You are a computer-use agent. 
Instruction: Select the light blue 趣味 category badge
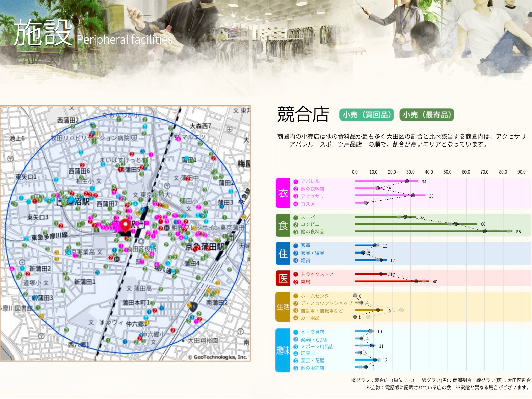point(283,350)
